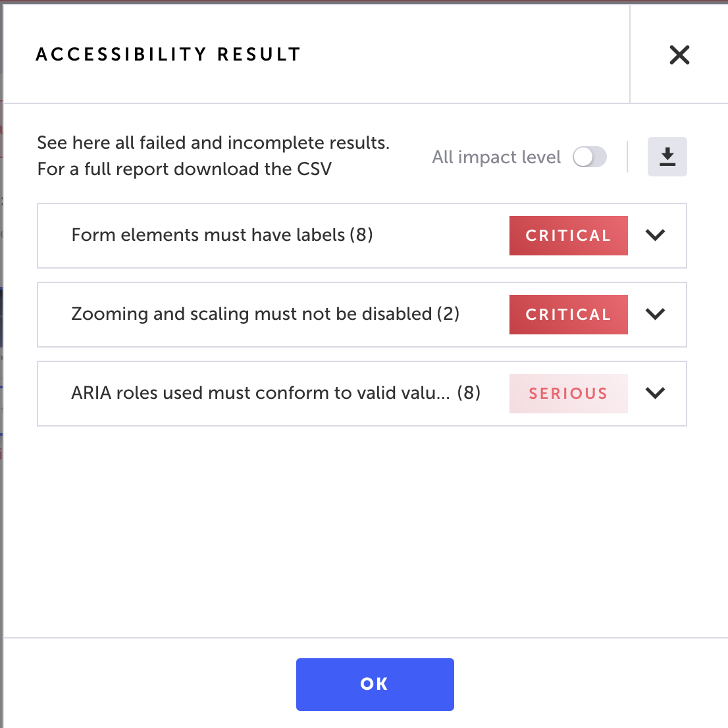728x728 pixels.
Task: Click 'For a full report download the CSV' text
Action: [x=184, y=169]
